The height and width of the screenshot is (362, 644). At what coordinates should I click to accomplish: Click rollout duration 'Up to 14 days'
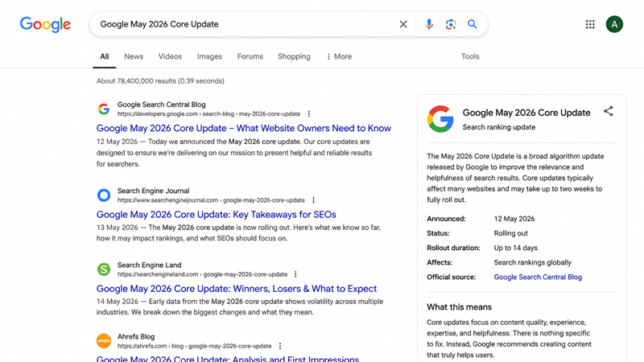click(x=515, y=248)
